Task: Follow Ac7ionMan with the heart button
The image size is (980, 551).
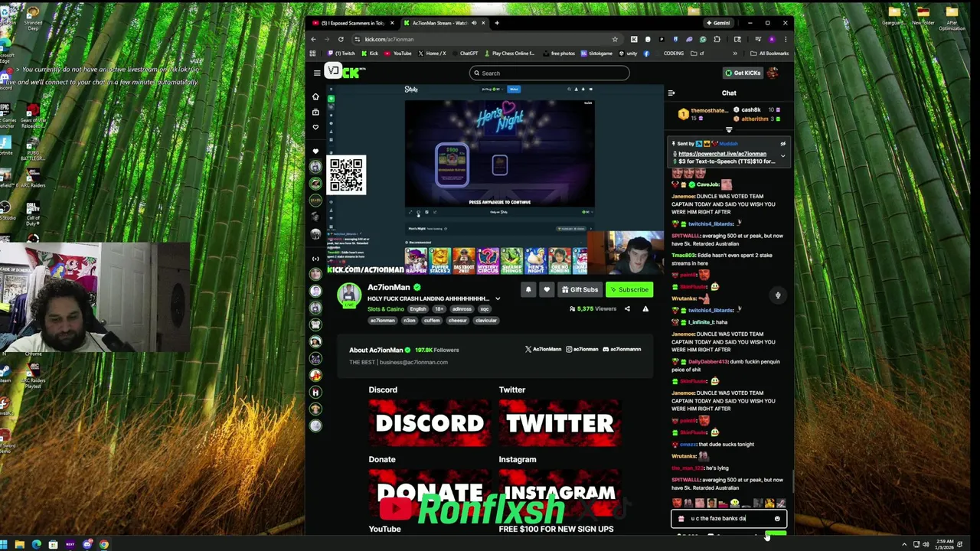Action: click(547, 289)
